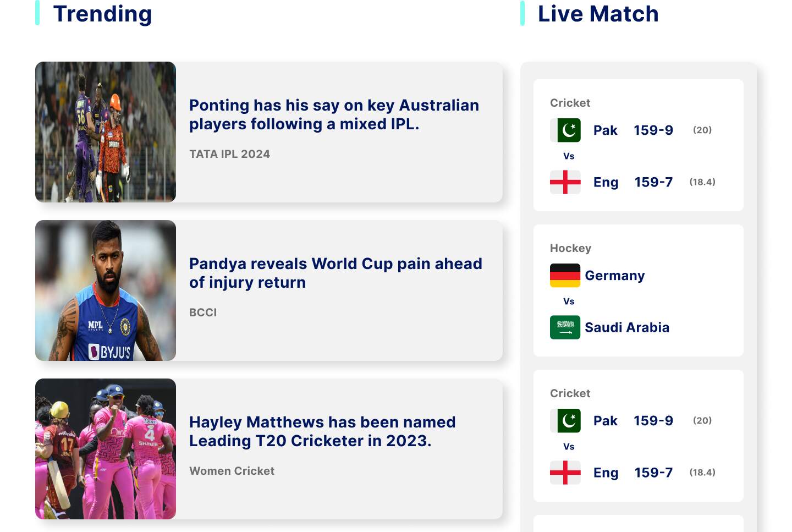Select the Germany team name
Image resolution: width=792 pixels, height=532 pixels.
click(x=615, y=276)
